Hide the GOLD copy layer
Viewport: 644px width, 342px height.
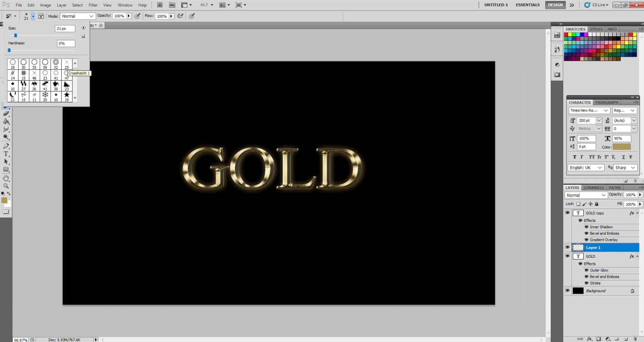pos(567,213)
